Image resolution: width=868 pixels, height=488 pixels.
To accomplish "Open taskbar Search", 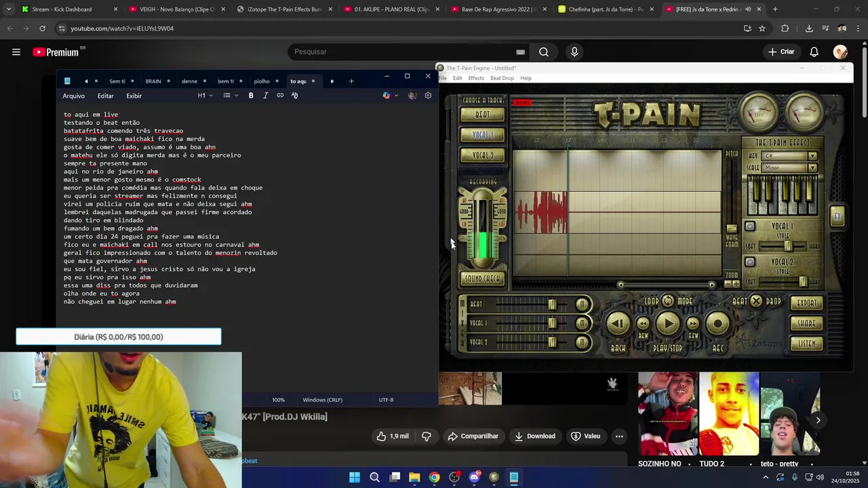I will click(x=374, y=478).
